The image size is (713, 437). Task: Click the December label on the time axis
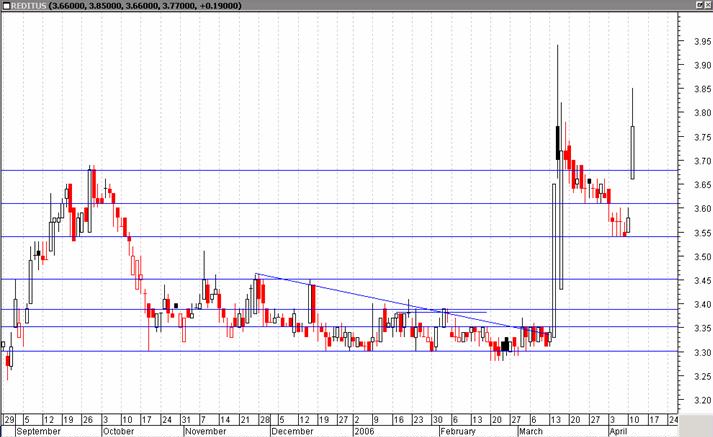coord(292,431)
